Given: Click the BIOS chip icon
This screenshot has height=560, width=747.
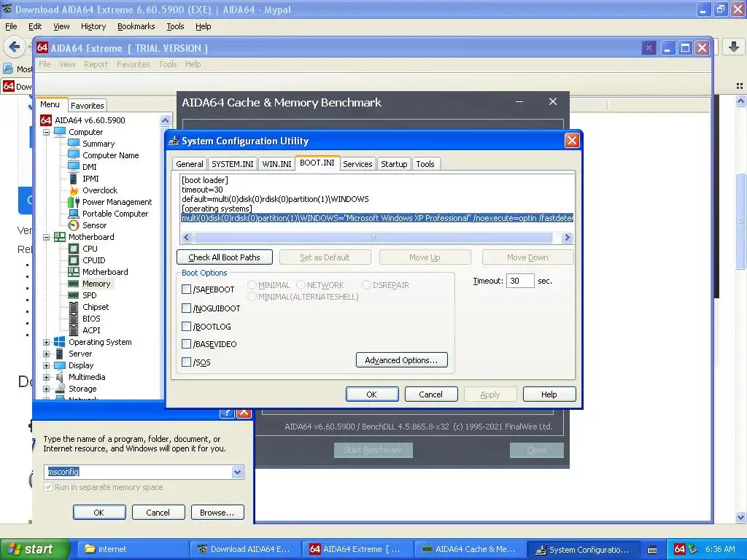Looking at the screenshot, I should click(x=74, y=319).
